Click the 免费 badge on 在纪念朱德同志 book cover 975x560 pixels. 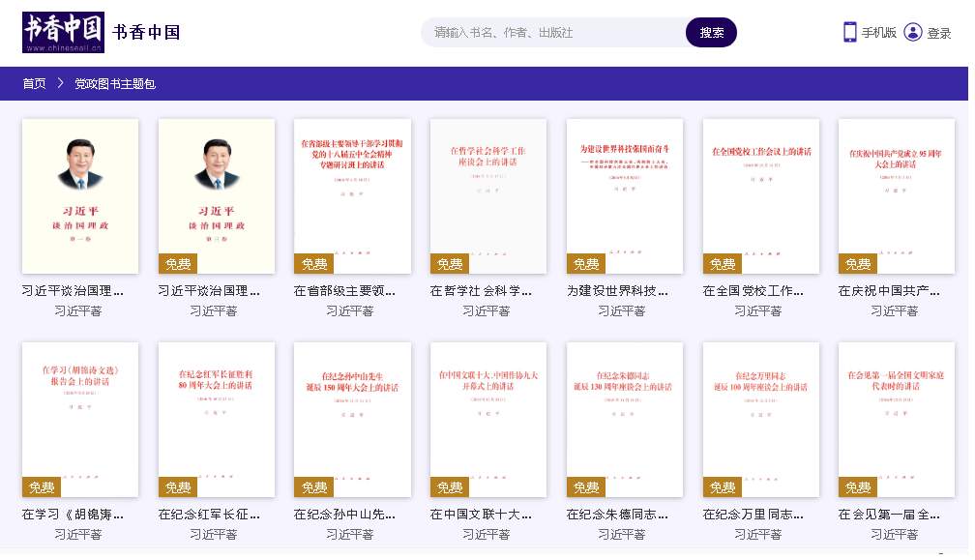click(x=586, y=487)
